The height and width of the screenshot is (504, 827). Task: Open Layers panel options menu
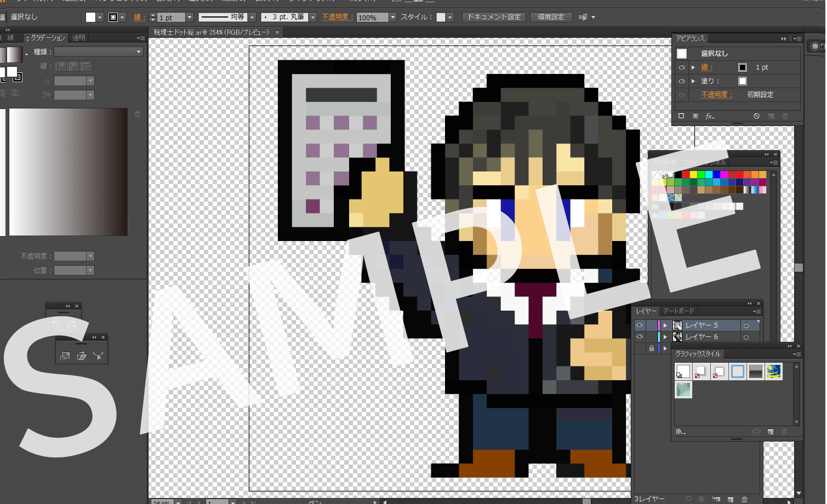(x=757, y=311)
